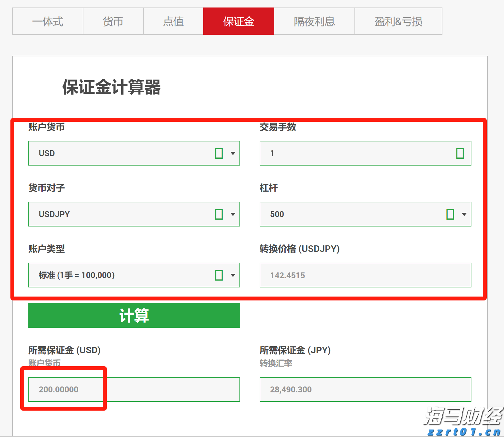Screen dimensions: 504x437
Task: 切换到货币标签页
Action: [x=113, y=21]
